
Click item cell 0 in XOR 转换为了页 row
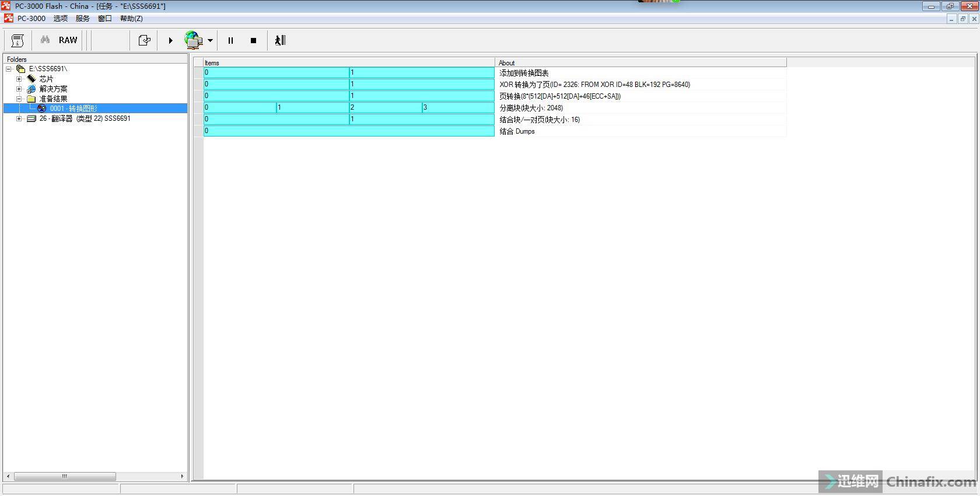coord(276,84)
